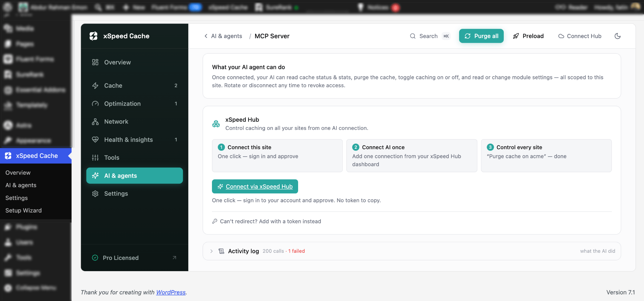Click the Pro Licensed check icon

95,258
